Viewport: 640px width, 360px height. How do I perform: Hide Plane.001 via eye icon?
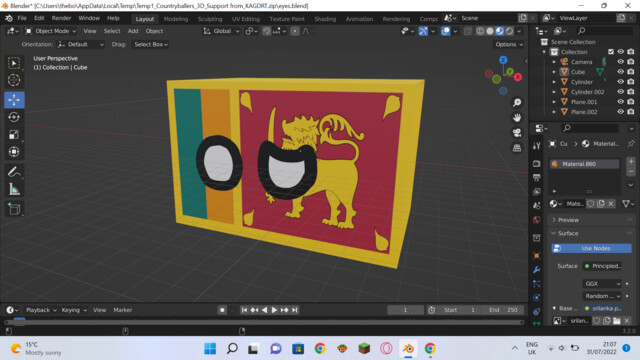620,102
